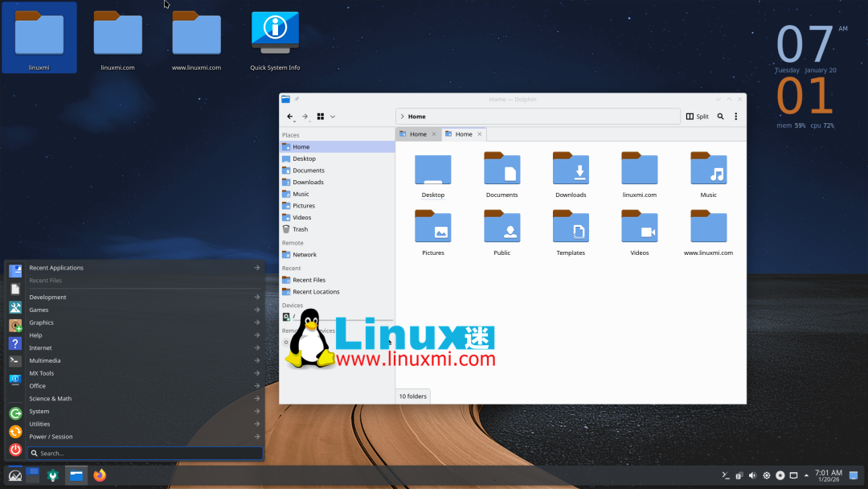The height and width of the screenshot is (489, 868).
Task: Select the grid view mode icon in Dolphin
Action: (321, 116)
